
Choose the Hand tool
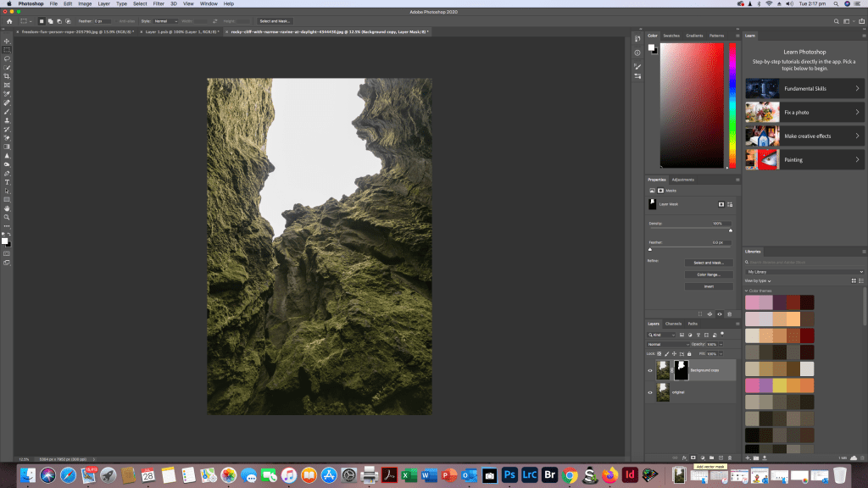[x=7, y=208]
